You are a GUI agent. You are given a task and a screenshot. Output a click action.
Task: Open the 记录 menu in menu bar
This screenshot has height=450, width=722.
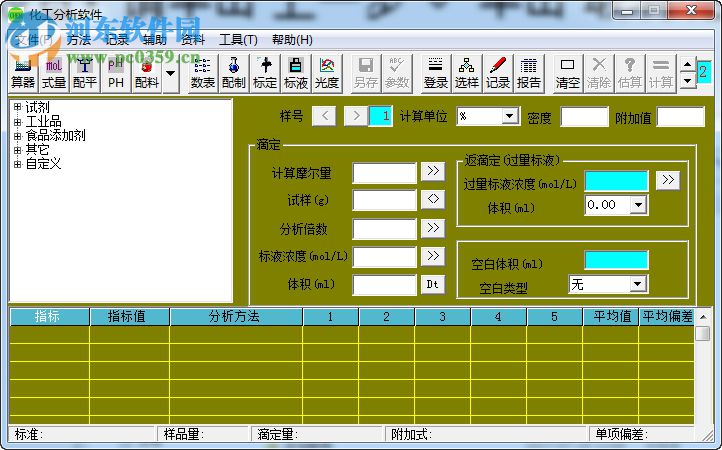pyautogui.click(x=117, y=40)
